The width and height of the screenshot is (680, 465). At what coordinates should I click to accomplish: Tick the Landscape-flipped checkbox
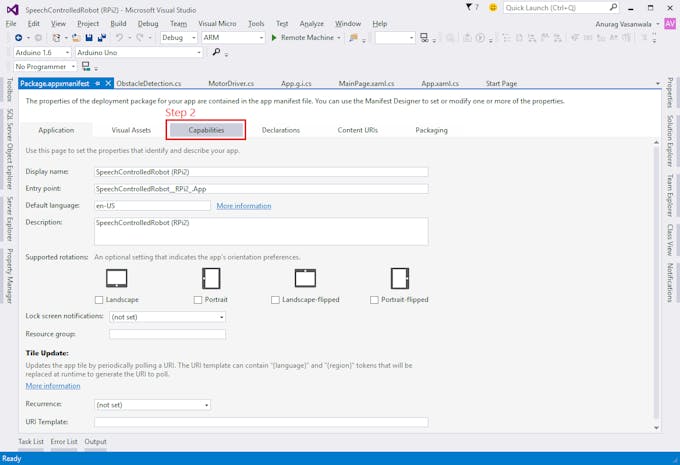pos(275,300)
